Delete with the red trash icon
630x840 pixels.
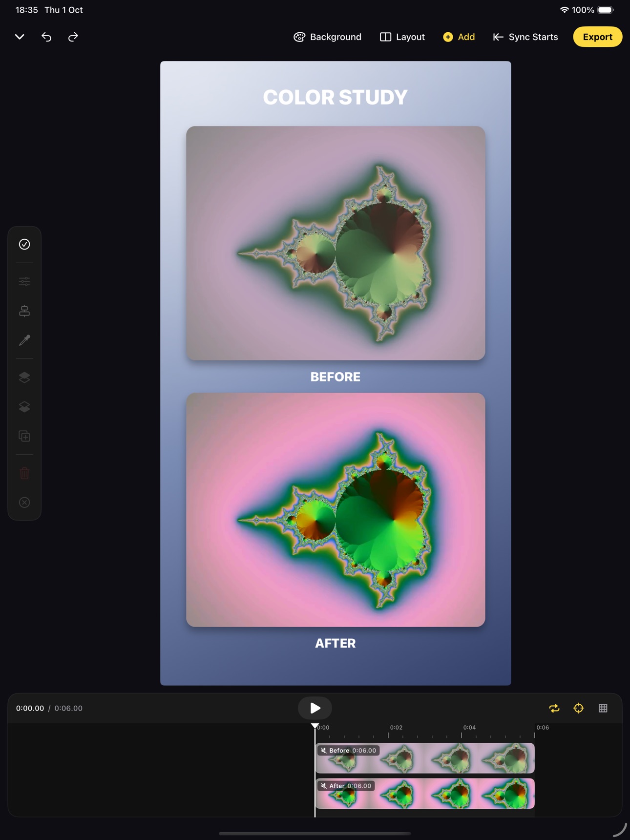[x=24, y=473]
